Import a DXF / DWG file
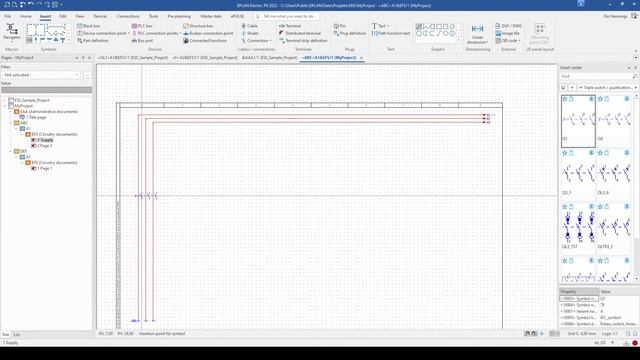640x360 pixels. tap(508, 26)
